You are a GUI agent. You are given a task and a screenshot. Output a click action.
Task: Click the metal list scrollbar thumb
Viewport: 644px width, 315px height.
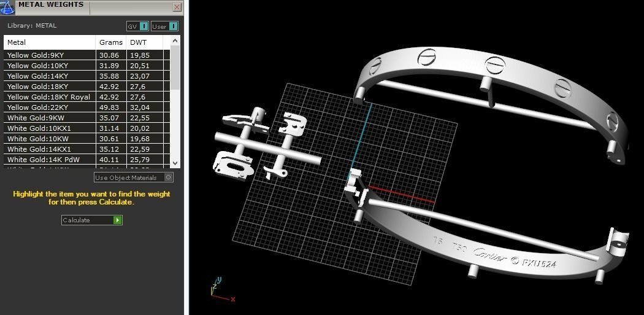[x=175, y=68]
